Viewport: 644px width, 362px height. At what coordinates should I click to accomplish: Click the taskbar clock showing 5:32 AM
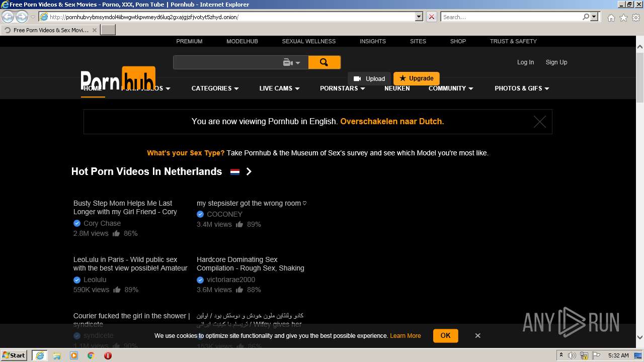point(618,355)
